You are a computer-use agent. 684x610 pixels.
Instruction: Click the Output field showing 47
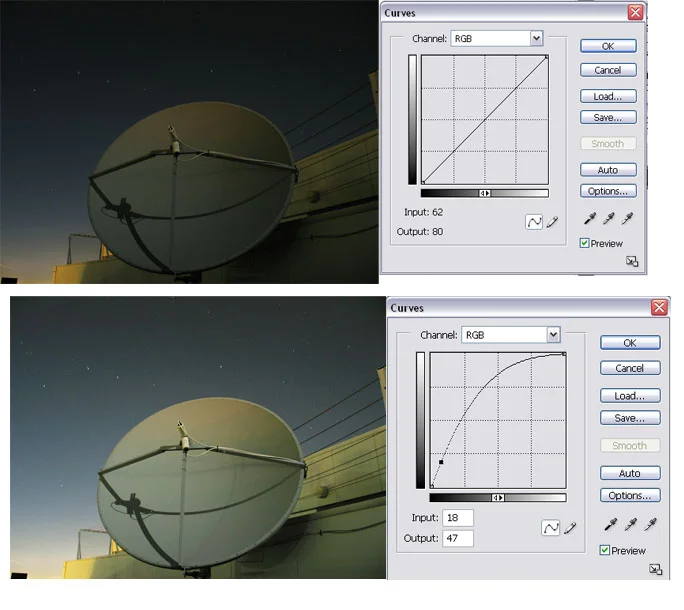tap(457, 538)
